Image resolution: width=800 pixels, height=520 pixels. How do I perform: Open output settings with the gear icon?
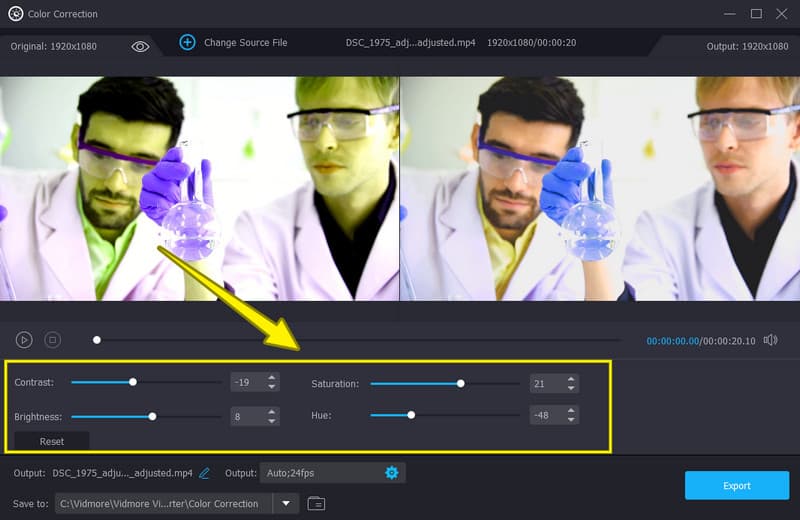392,473
